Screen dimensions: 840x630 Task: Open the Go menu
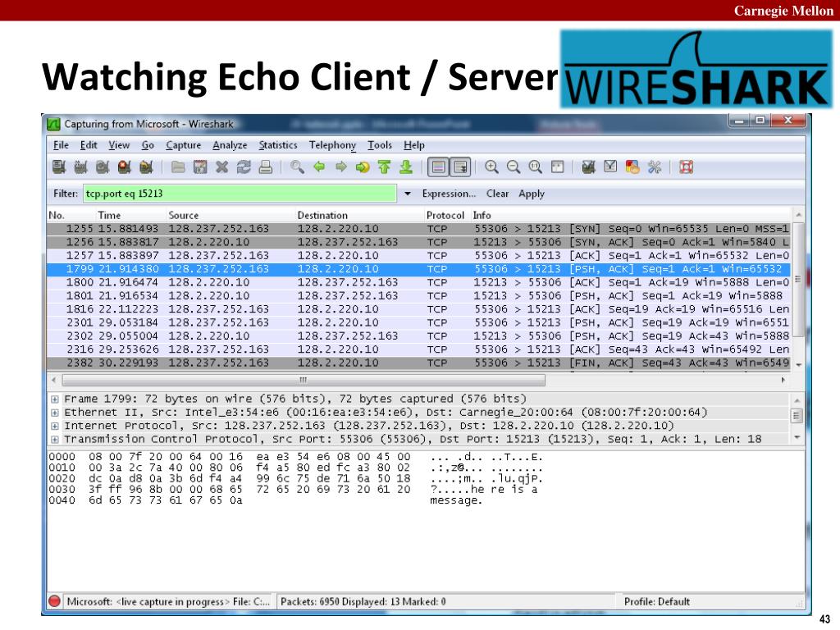(x=148, y=145)
